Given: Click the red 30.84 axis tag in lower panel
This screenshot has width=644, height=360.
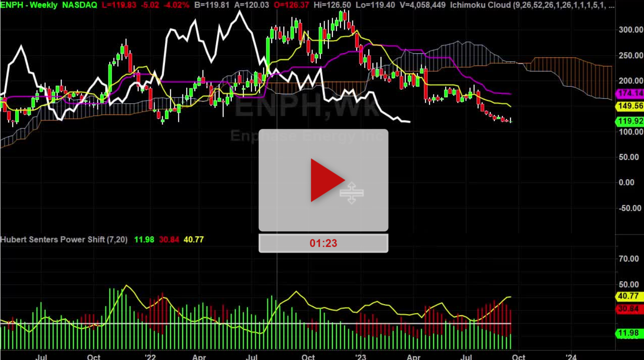Looking at the screenshot, I should pos(630,309).
